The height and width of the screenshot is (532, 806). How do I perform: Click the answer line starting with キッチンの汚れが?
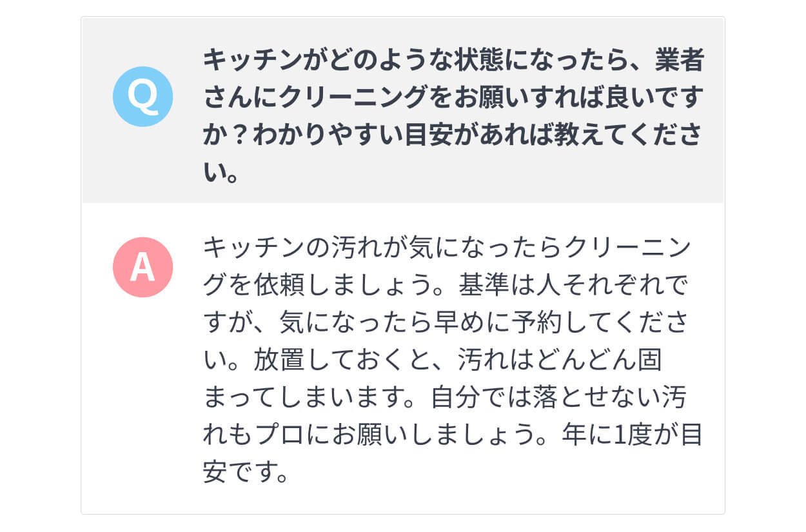[x=447, y=248]
